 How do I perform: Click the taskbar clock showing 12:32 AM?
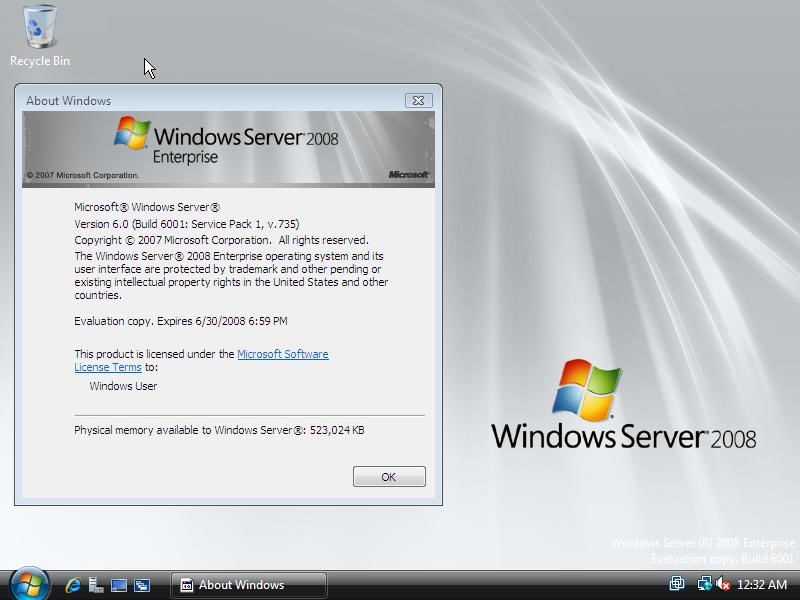click(762, 585)
